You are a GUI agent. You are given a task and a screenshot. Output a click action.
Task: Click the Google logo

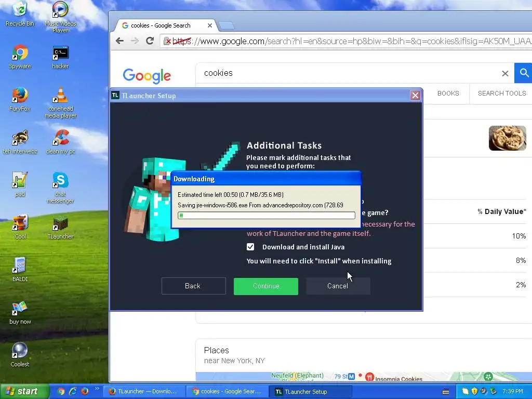pyautogui.click(x=147, y=76)
